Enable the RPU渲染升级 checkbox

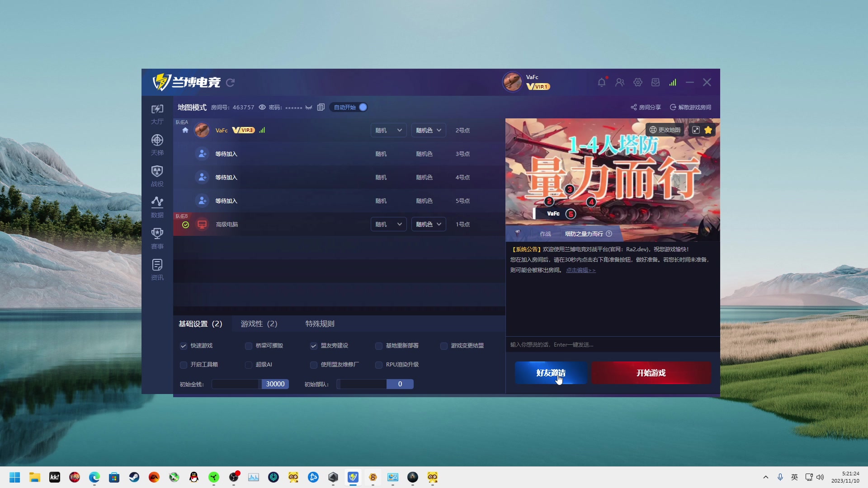[379, 365]
